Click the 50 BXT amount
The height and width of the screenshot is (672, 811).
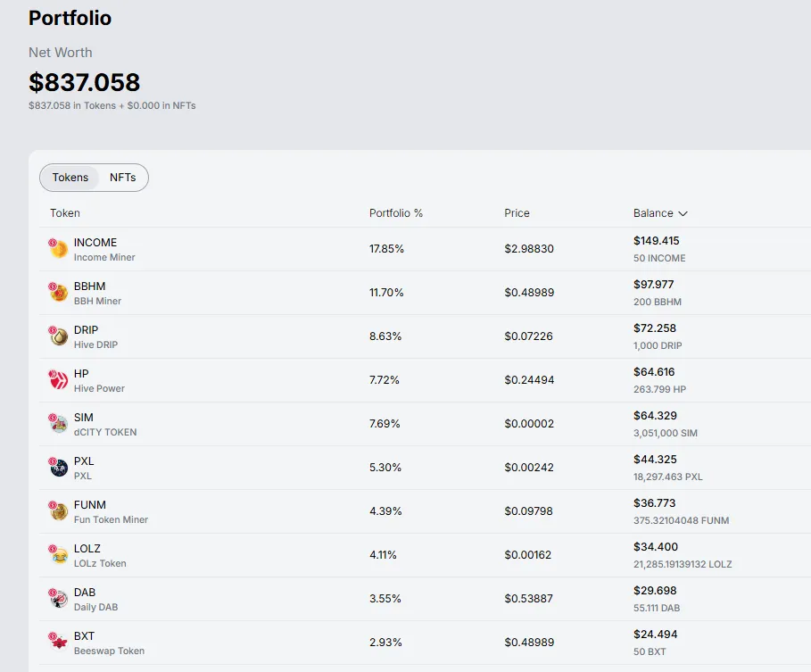650,651
